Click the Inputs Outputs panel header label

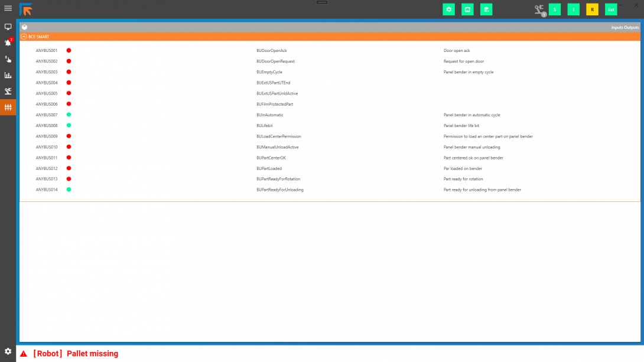click(625, 27)
